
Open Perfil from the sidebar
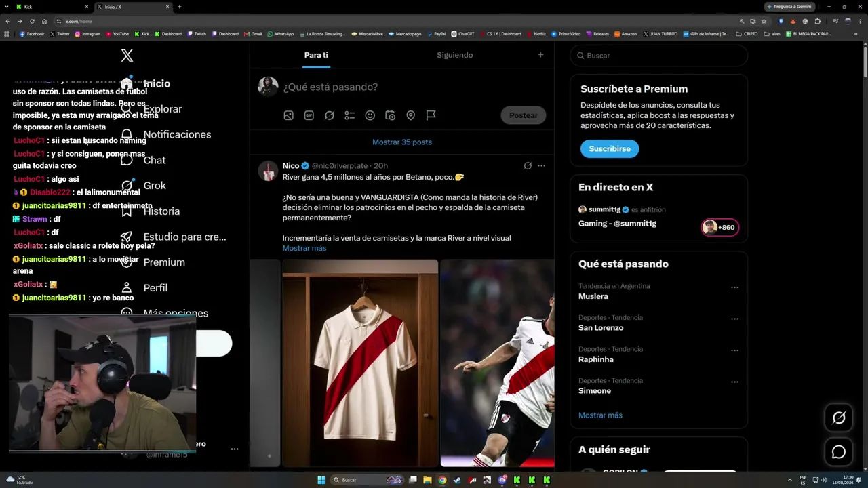[x=144, y=288]
